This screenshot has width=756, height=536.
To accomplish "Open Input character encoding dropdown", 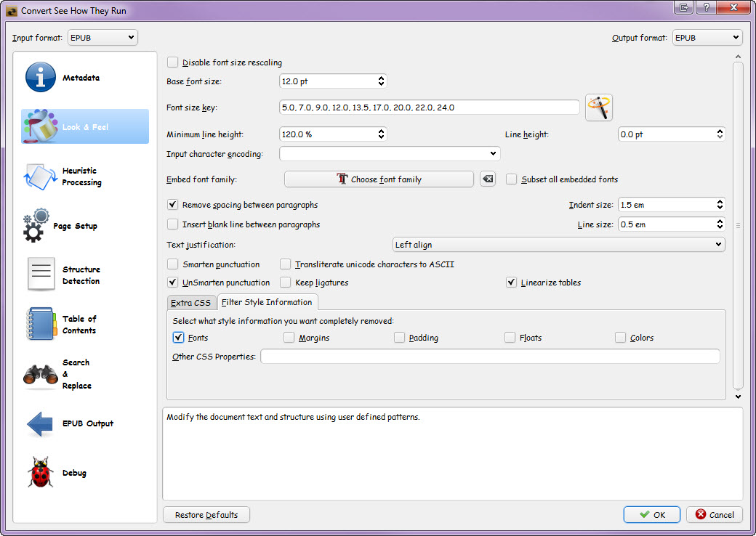I will click(390, 154).
